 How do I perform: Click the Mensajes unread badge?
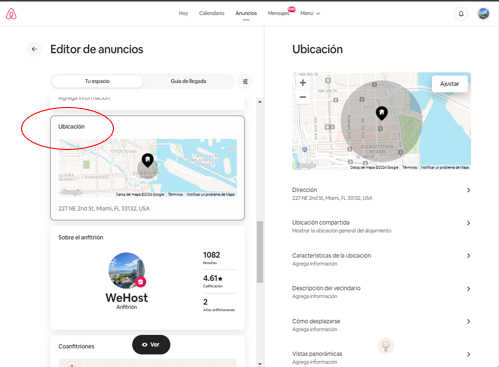click(x=292, y=9)
